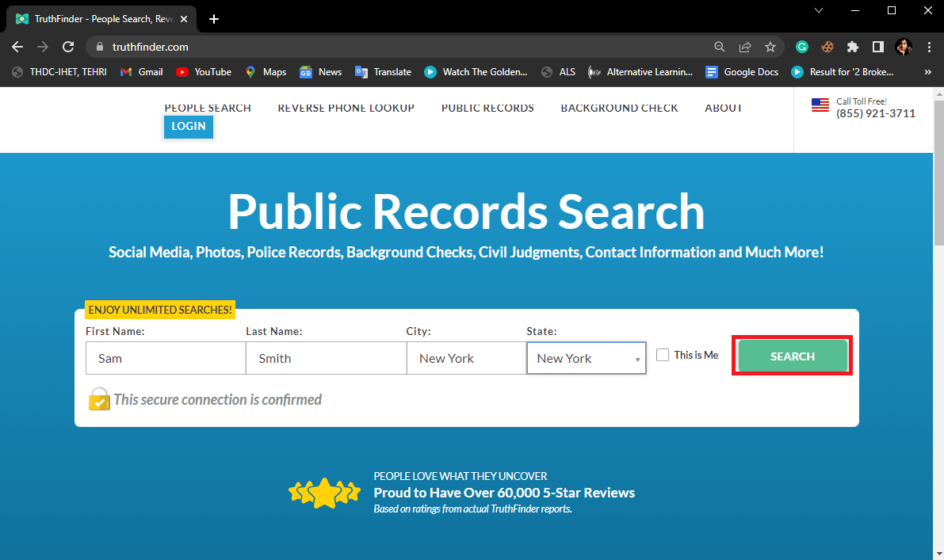This screenshot has width=944, height=560.
Task: Open the State dropdown showing New York
Action: click(586, 358)
